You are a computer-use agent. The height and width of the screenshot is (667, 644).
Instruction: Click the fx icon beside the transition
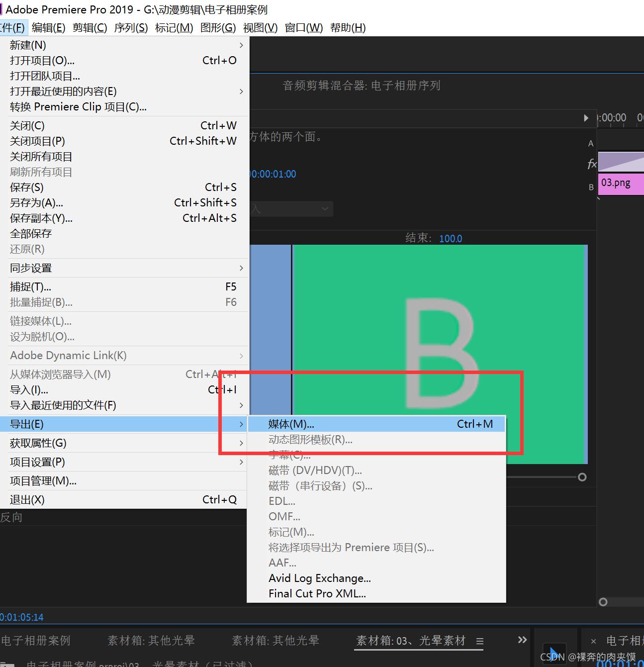592,164
